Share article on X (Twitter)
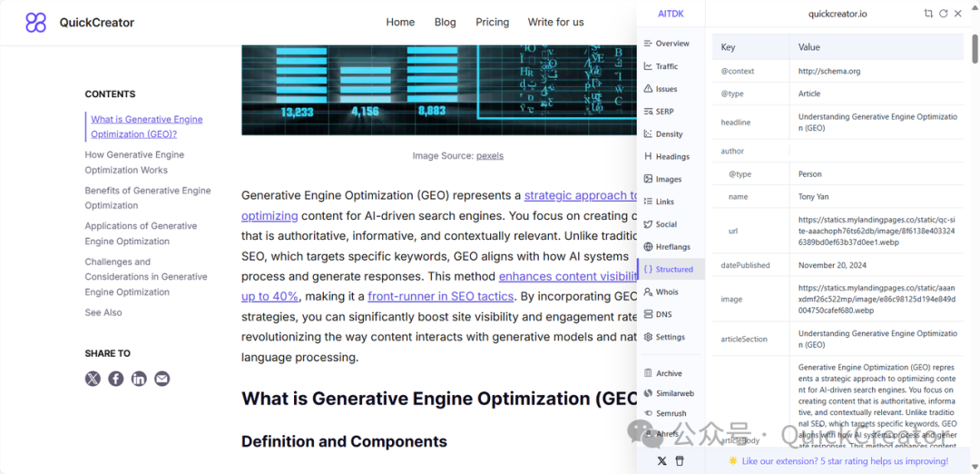 coord(93,379)
